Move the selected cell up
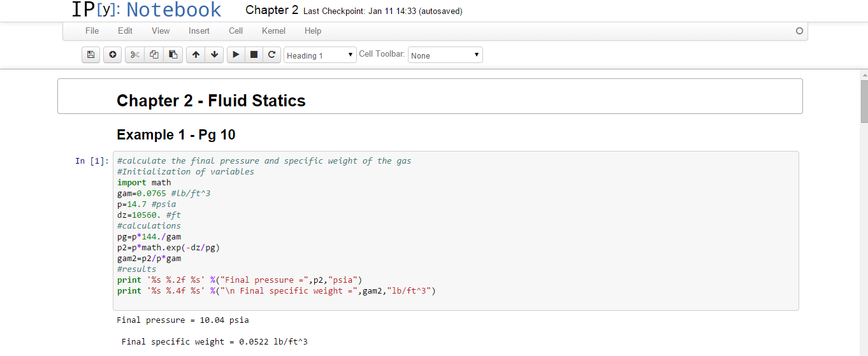 coord(196,55)
